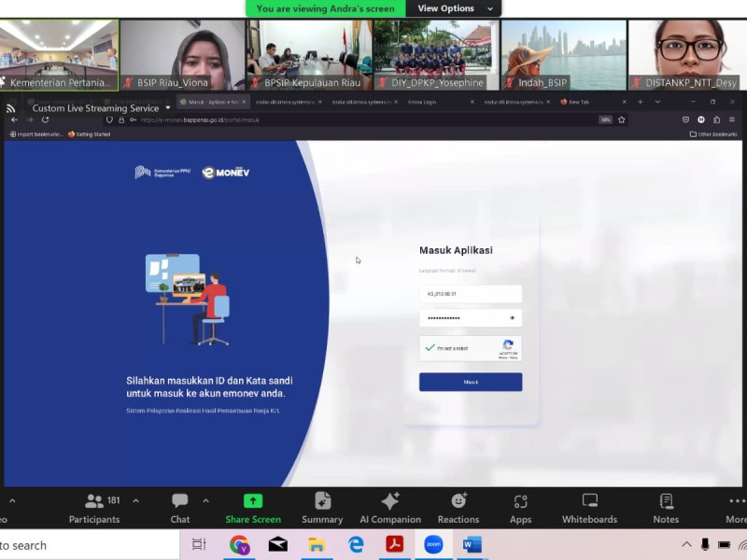Tick the I'm not a robot checkbox
The image size is (747, 560).
(430, 348)
